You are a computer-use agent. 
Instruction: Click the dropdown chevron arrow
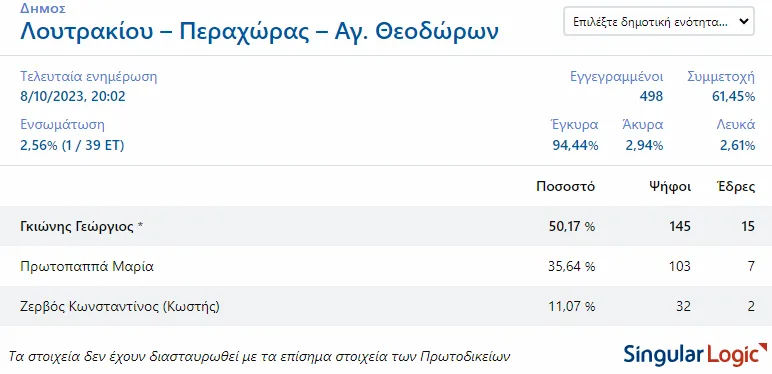coord(743,22)
